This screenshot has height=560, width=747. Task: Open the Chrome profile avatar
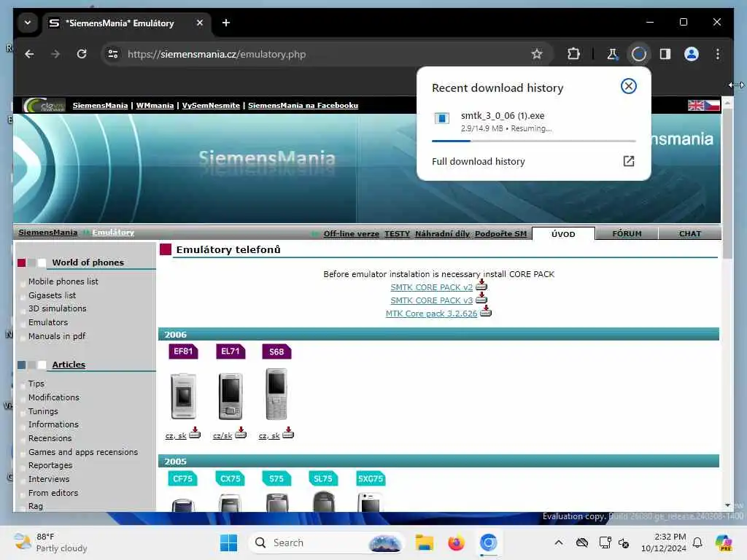coord(692,54)
